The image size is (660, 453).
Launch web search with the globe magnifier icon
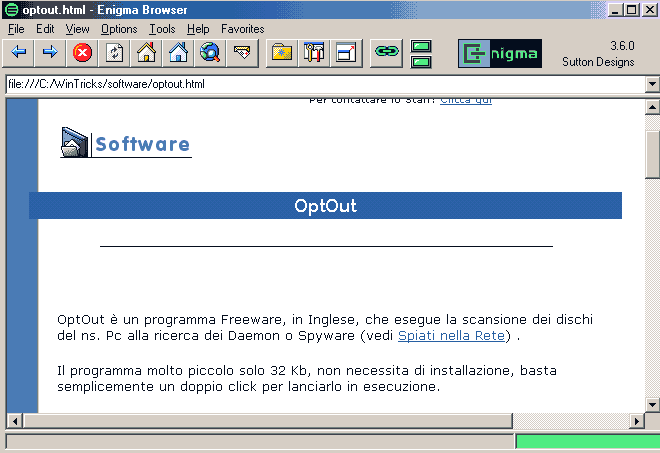click(x=210, y=53)
